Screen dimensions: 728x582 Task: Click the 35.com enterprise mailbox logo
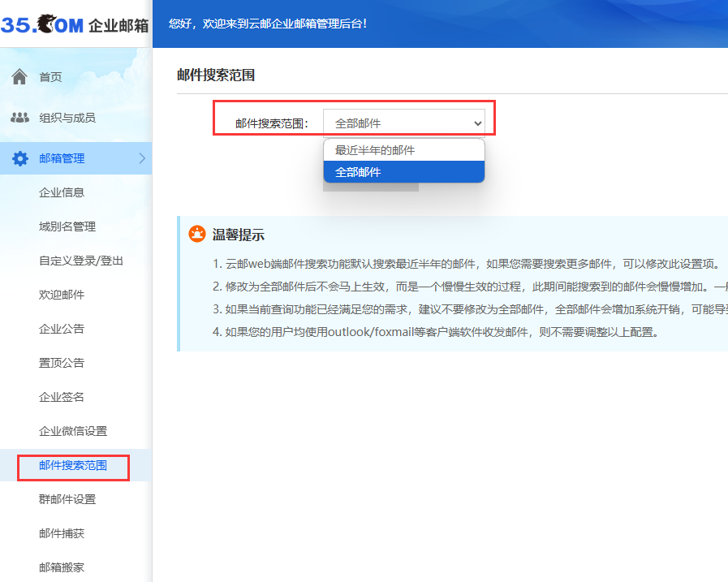click(75, 24)
